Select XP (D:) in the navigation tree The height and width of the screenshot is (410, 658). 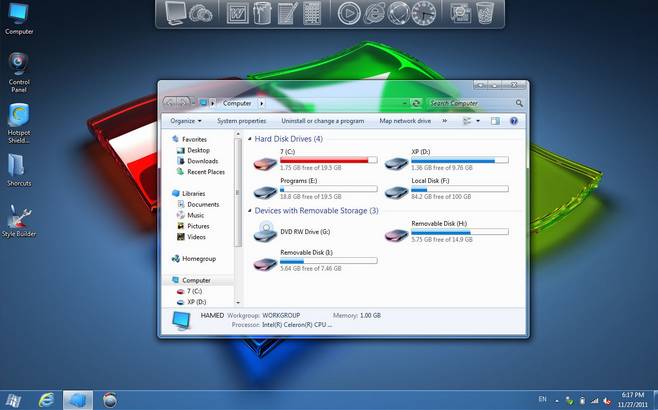(196, 302)
